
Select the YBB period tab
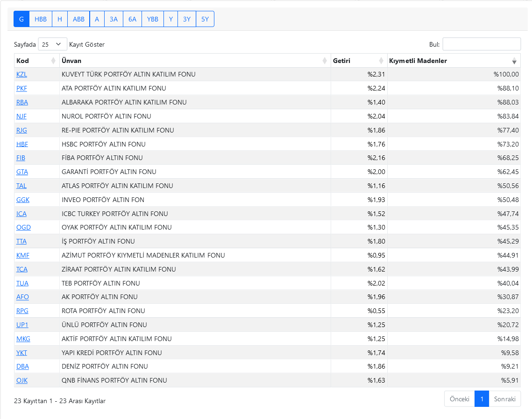point(153,19)
